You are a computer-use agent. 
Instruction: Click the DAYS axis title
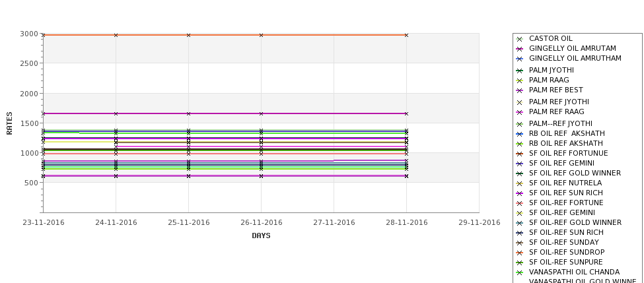click(x=261, y=236)
